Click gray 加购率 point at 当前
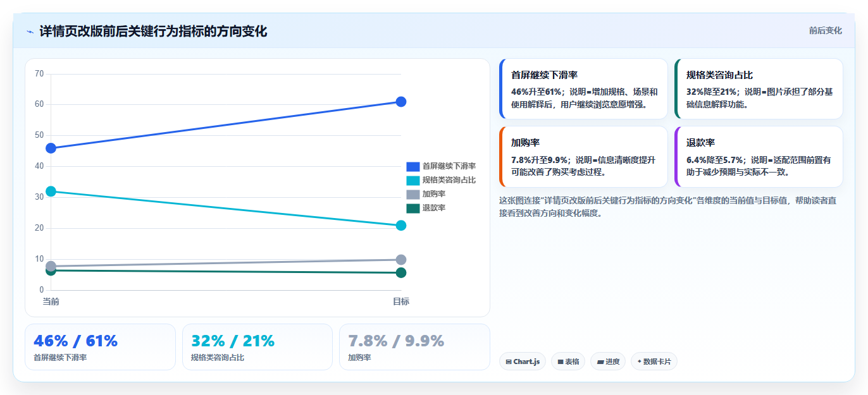 pos(51,266)
